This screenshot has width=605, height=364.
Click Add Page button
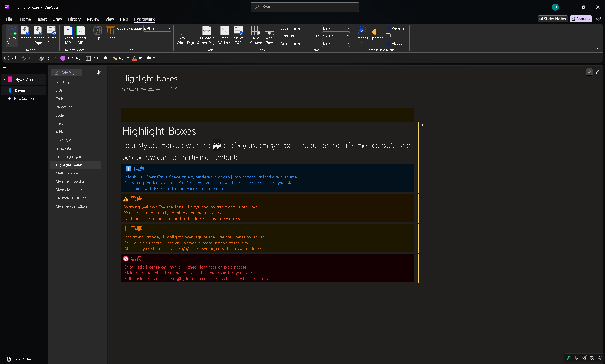coord(66,73)
